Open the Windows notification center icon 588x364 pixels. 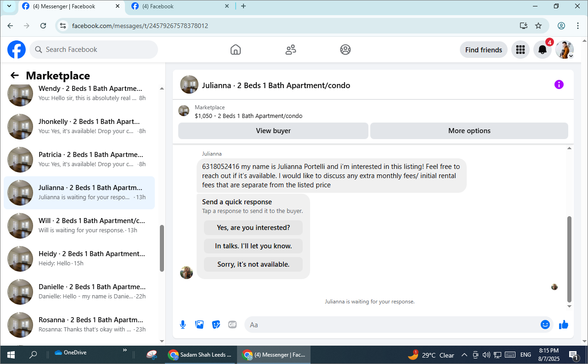[x=574, y=355]
